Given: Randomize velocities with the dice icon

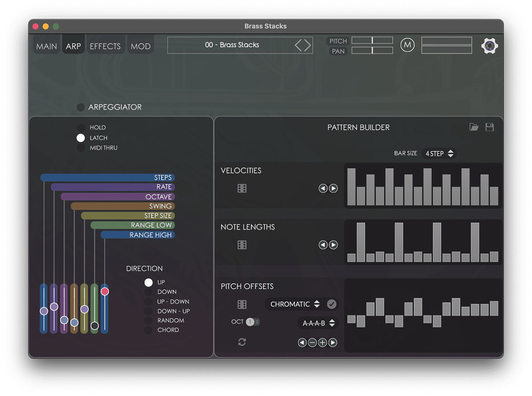Looking at the screenshot, I should coord(242,188).
